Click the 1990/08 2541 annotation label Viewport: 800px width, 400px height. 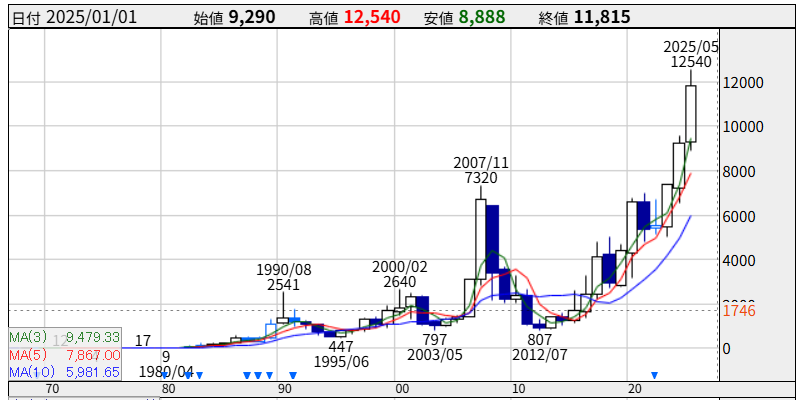[x=284, y=277]
